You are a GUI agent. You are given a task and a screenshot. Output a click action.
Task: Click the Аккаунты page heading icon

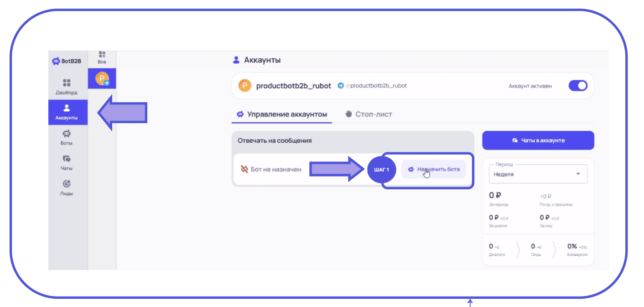pos(236,60)
